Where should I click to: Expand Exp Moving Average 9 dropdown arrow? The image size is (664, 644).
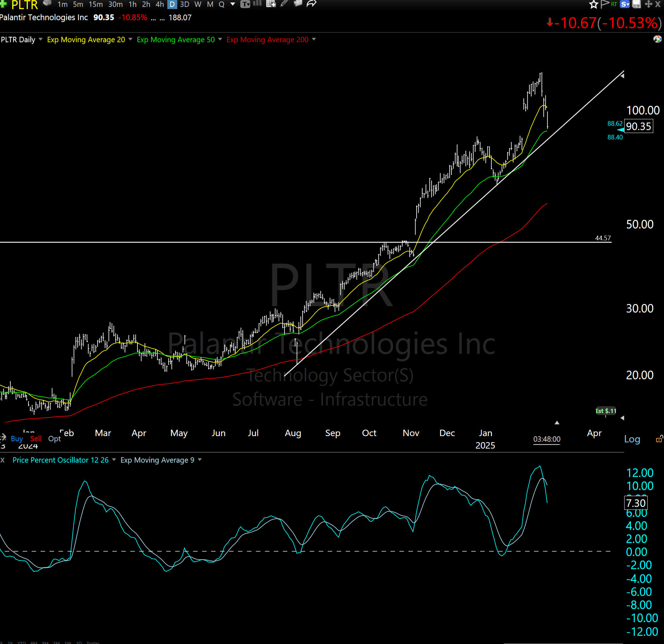click(x=200, y=460)
